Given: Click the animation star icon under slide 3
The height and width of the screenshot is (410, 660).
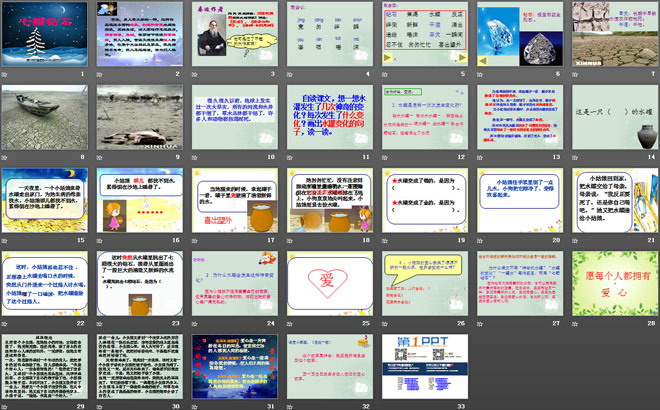Looking at the screenshot, I should pyautogui.click(x=195, y=74).
